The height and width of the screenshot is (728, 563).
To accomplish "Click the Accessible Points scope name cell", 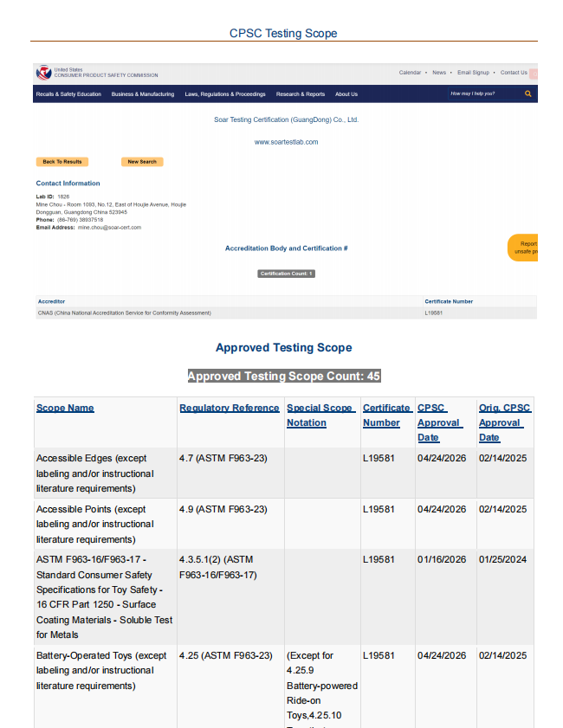I will pyautogui.click(x=106, y=525).
